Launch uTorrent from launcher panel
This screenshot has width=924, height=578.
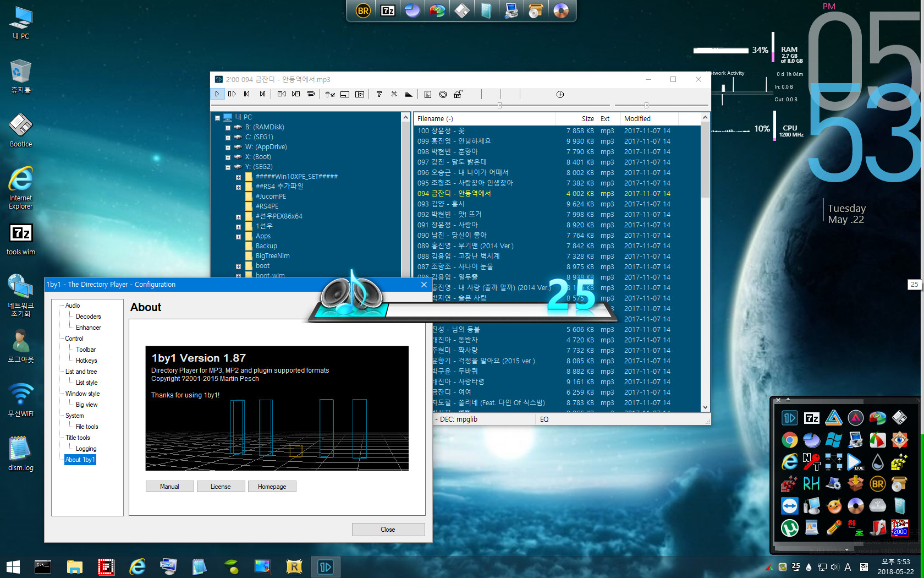click(789, 528)
